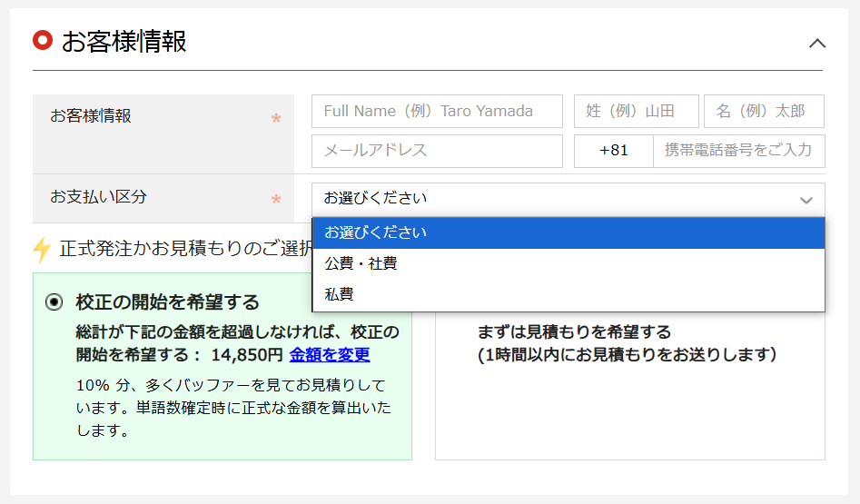860x504 pixels.
Task: Select the 校正の開始を希望する radio button
Action: (x=54, y=301)
